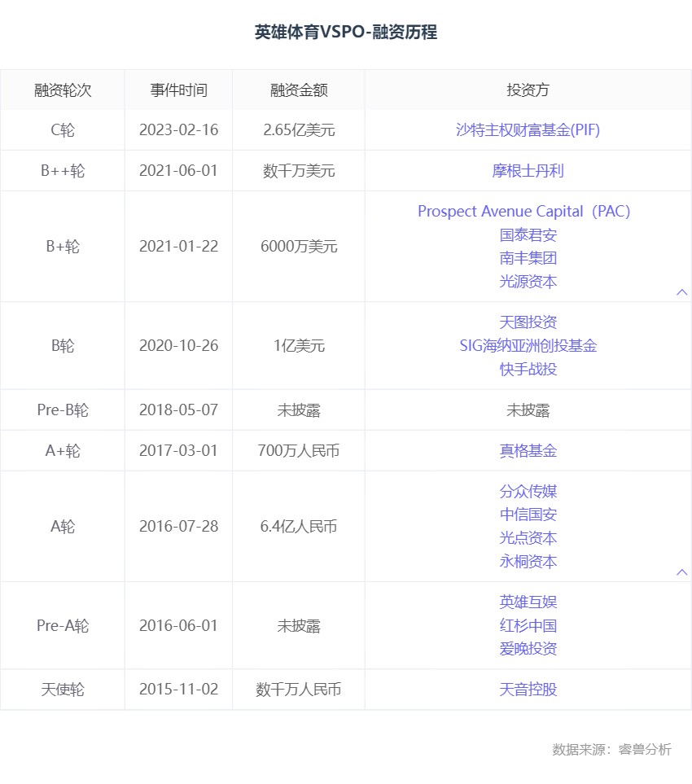Viewport: 692px width, 784px height.
Task: Click the date 2018-05-07
Action: pyautogui.click(x=178, y=410)
